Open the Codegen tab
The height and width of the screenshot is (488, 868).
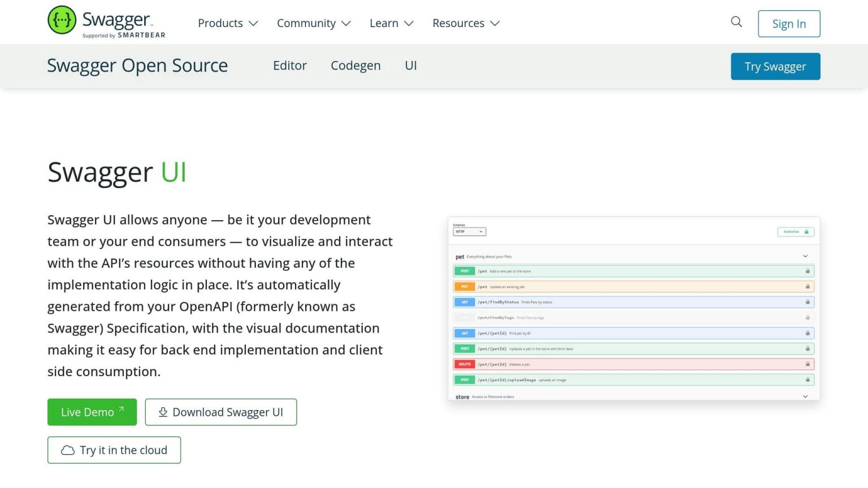[x=355, y=66]
